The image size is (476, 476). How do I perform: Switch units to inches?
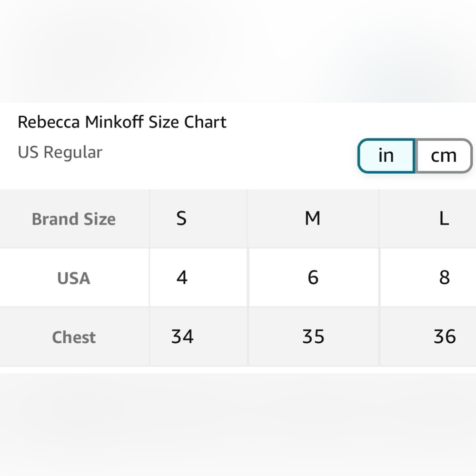click(x=386, y=156)
